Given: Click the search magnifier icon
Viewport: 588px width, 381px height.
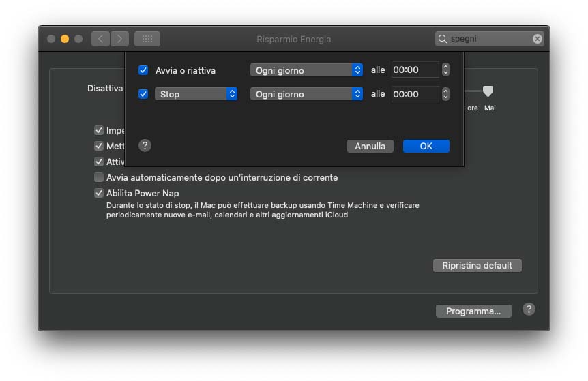Looking at the screenshot, I should click(x=443, y=39).
